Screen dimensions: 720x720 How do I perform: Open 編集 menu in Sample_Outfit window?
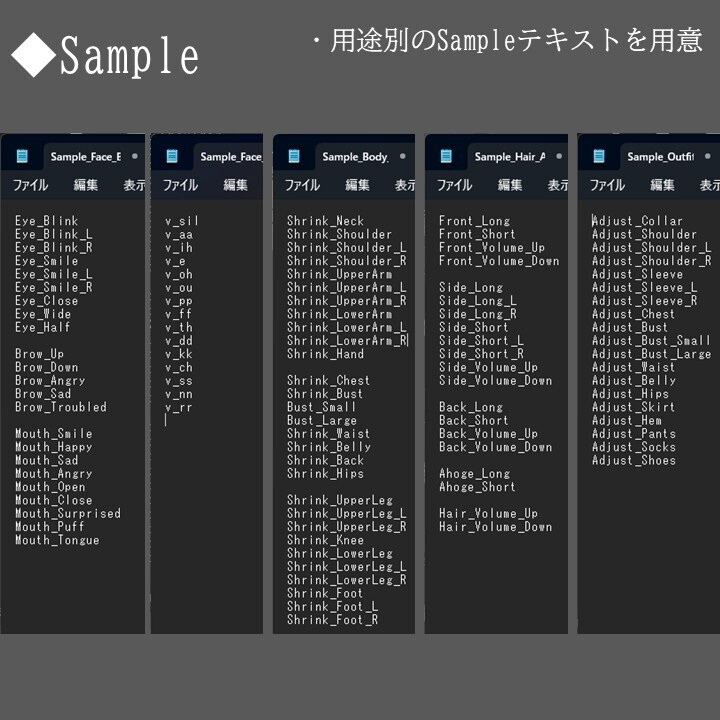tap(663, 185)
